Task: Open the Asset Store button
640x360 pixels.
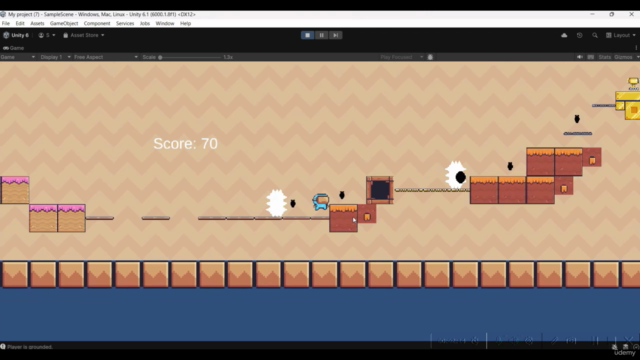Action: [x=84, y=35]
